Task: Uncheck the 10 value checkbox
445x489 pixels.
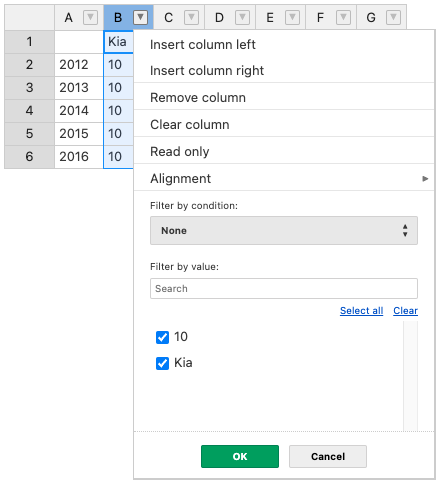Action: [162, 337]
